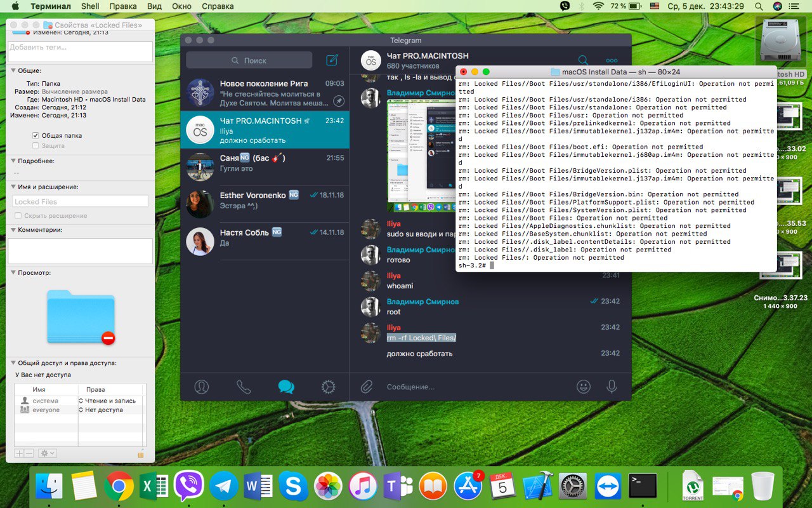The image size is (812, 508).
Task: Open chat options three-dots menu
Action: [x=612, y=60]
